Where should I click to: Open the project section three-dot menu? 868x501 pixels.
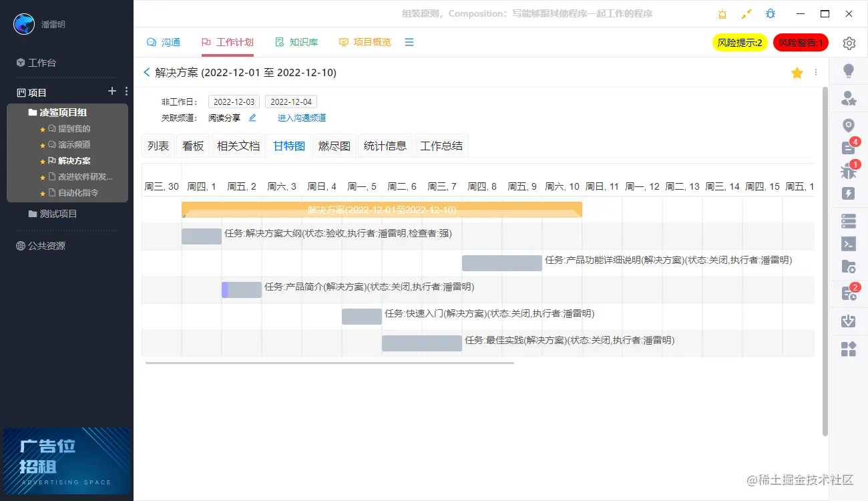[x=127, y=92]
